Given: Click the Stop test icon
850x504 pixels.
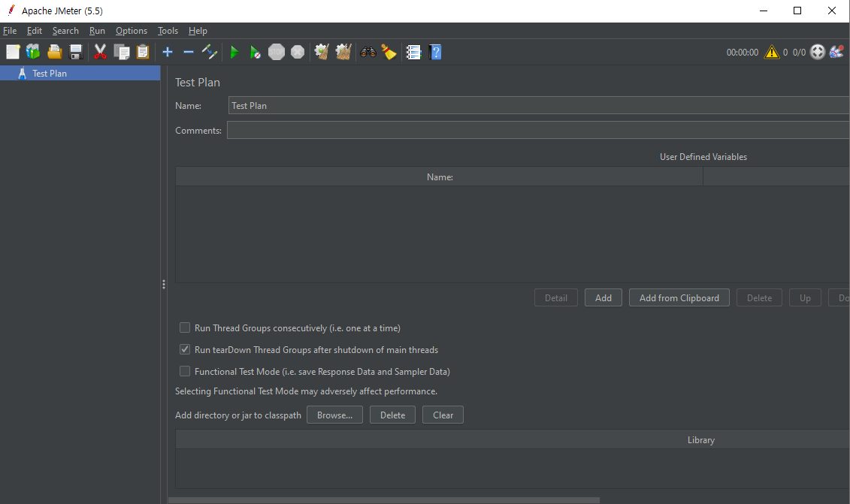Looking at the screenshot, I should [277, 52].
